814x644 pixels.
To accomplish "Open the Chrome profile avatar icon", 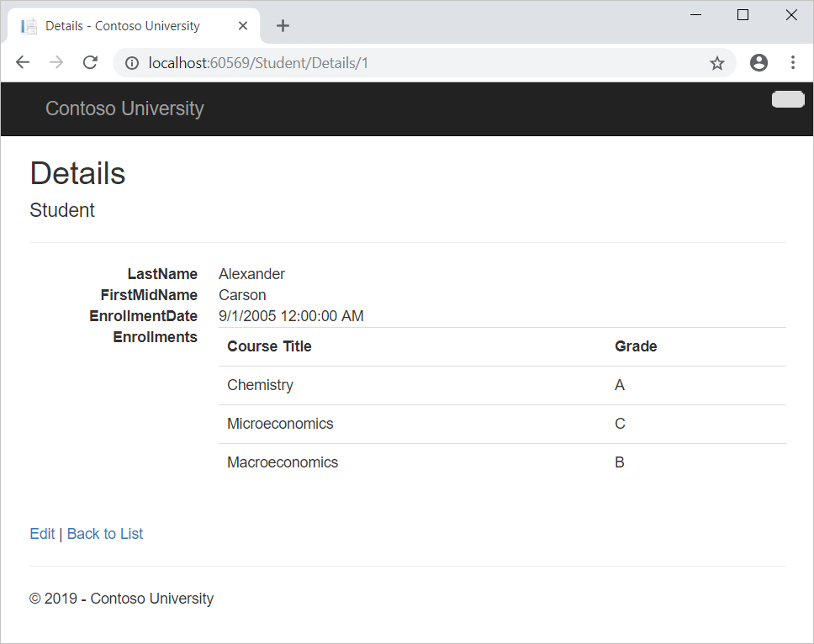I will 758,62.
